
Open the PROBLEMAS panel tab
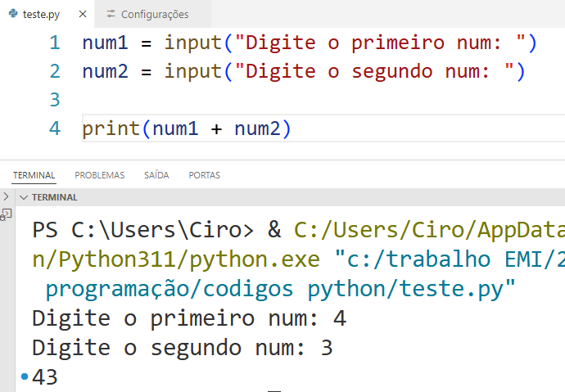pos(99,175)
